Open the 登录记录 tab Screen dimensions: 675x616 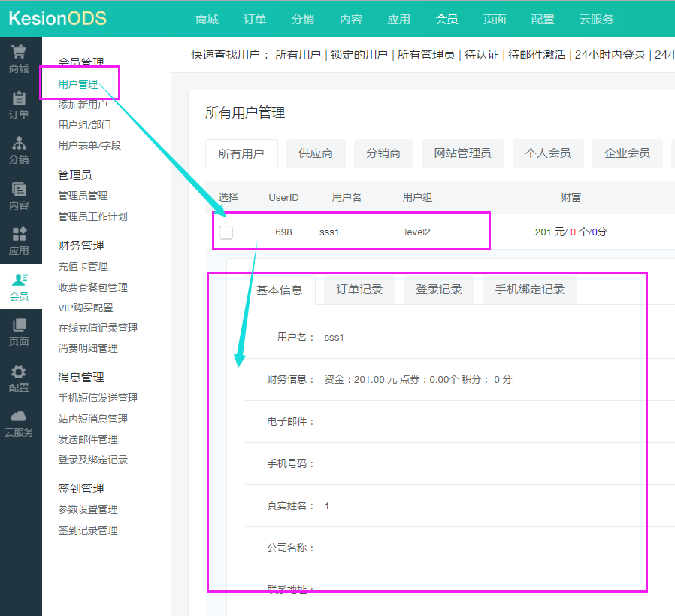[x=439, y=290]
